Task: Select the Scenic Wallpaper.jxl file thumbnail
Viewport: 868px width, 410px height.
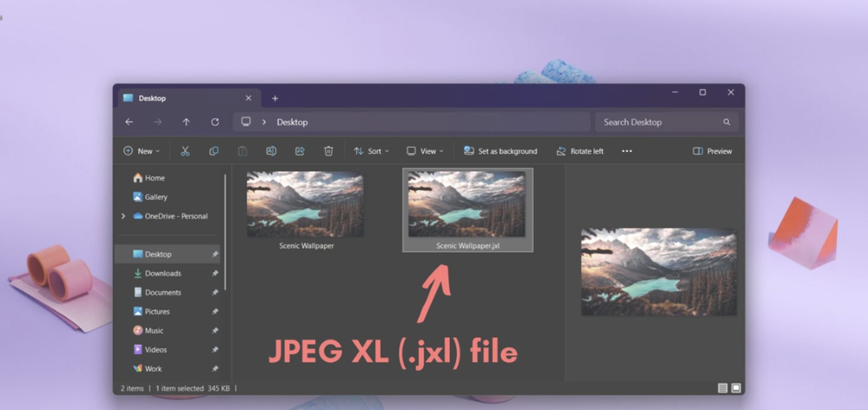Action: (467, 204)
